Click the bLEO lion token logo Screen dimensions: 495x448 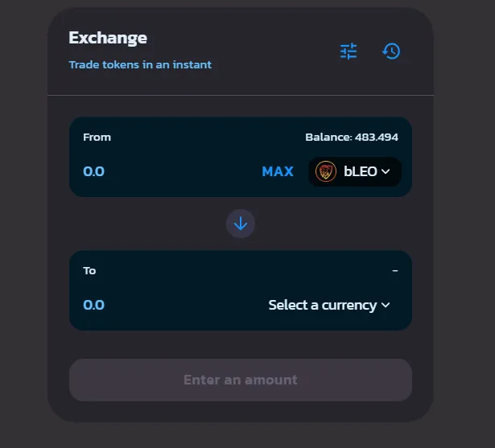pos(326,171)
